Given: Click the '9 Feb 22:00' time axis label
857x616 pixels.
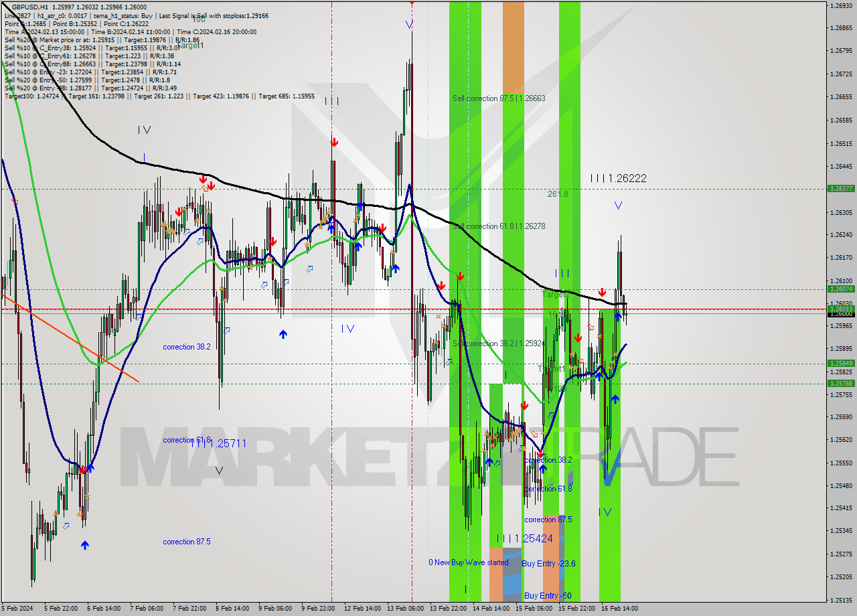Looking at the screenshot, I should pos(317,609).
